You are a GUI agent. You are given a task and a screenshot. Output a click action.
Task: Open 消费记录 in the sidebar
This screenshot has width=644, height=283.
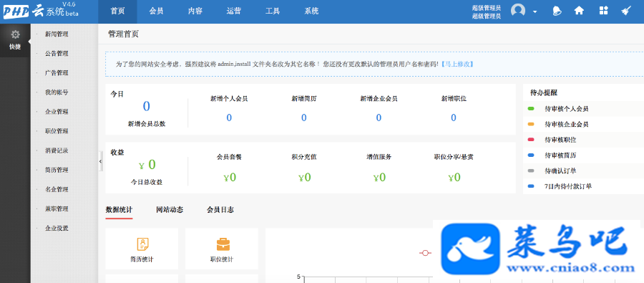click(57, 150)
